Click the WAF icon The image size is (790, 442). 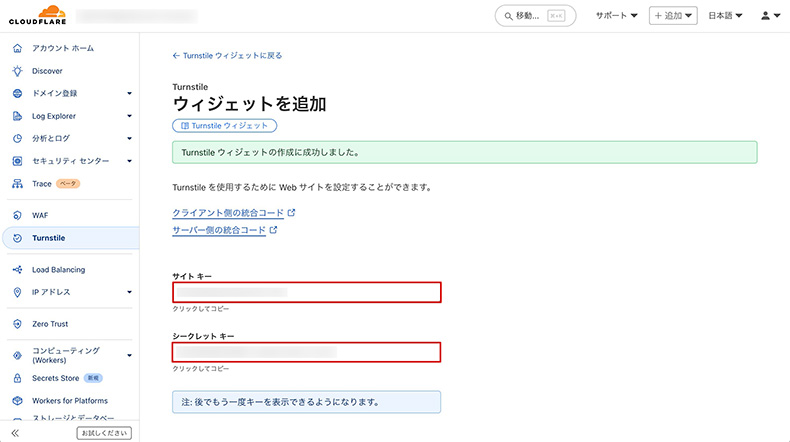(x=17, y=215)
